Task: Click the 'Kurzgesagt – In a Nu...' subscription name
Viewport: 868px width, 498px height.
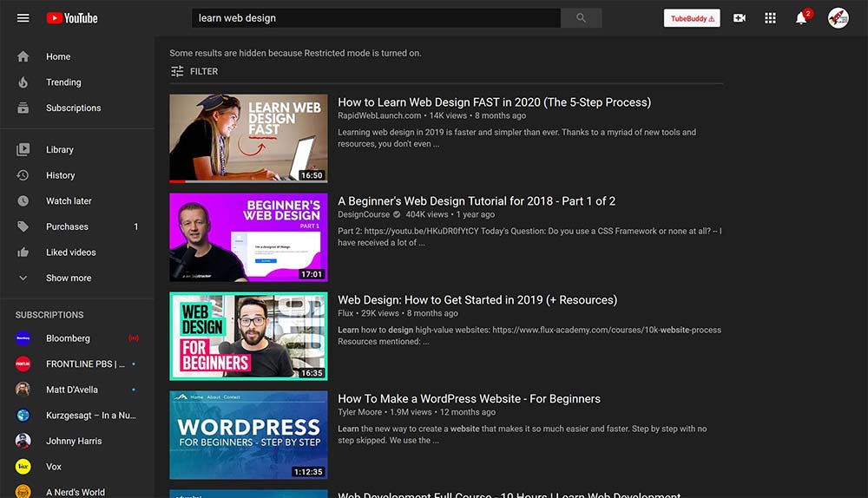Action: click(91, 415)
